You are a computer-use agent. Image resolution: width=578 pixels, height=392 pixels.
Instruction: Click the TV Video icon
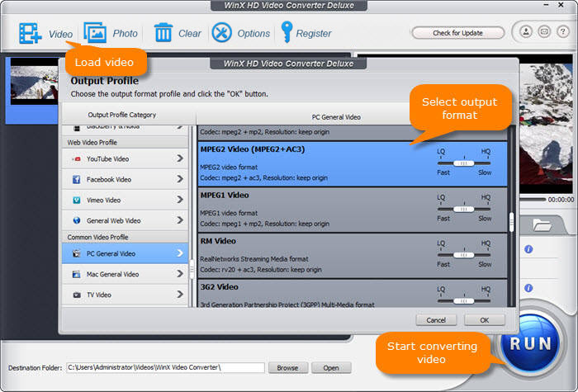pos(76,295)
